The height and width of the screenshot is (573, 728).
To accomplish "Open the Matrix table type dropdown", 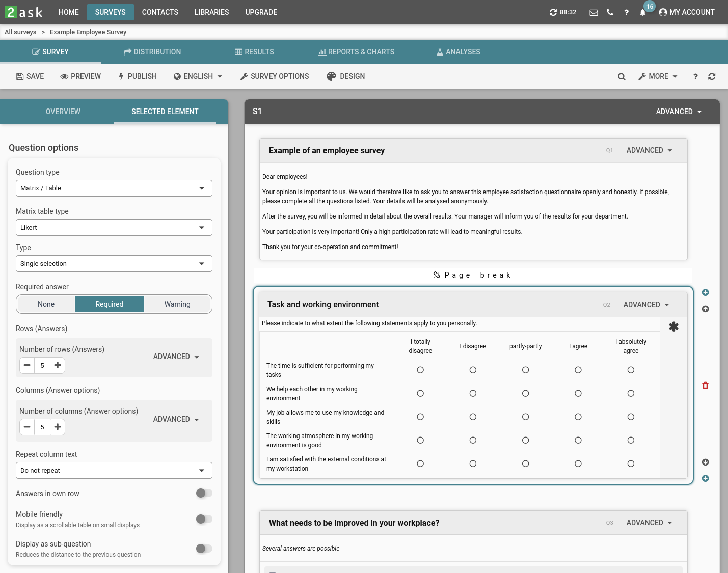I will click(114, 228).
